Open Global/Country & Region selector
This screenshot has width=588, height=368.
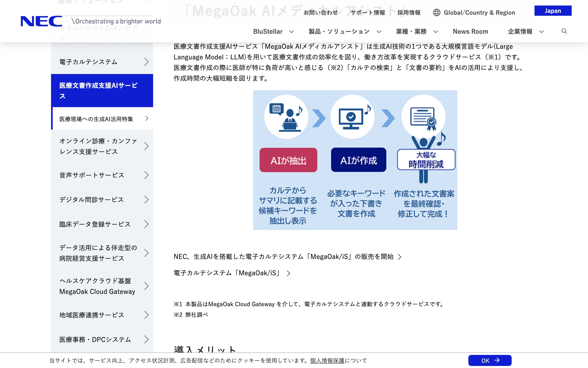point(474,12)
